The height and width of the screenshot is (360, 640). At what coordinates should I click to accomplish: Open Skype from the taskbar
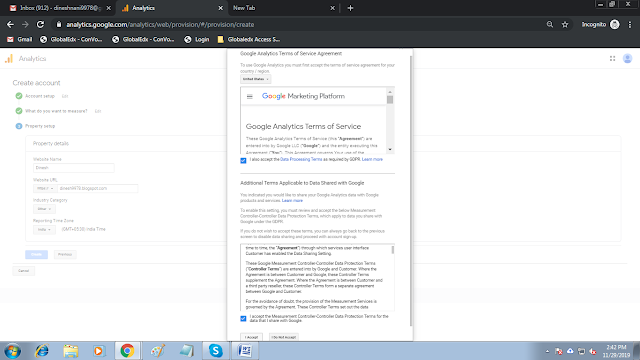216,351
